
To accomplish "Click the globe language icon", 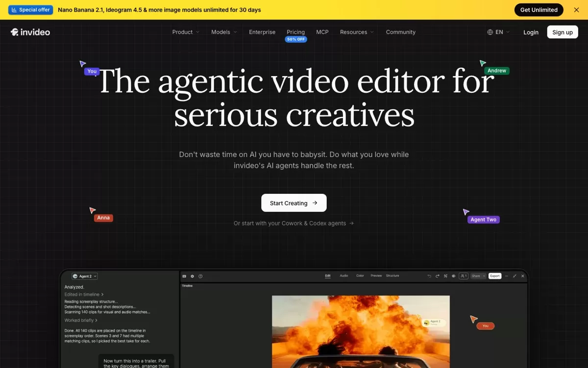I will (490, 32).
